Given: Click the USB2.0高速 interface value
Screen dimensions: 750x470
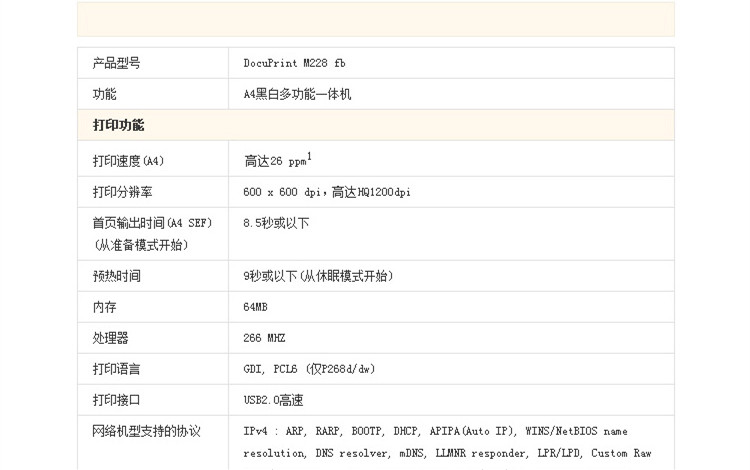Looking at the screenshot, I should click(x=273, y=400).
